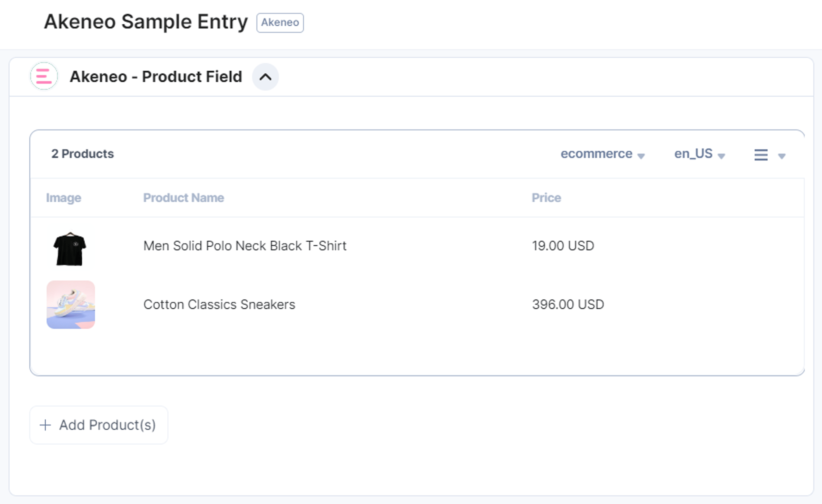The height and width of the screenshot is (504, 822).
Task: Click the black T-shirt product thumbnail
Action: point(70,249)
